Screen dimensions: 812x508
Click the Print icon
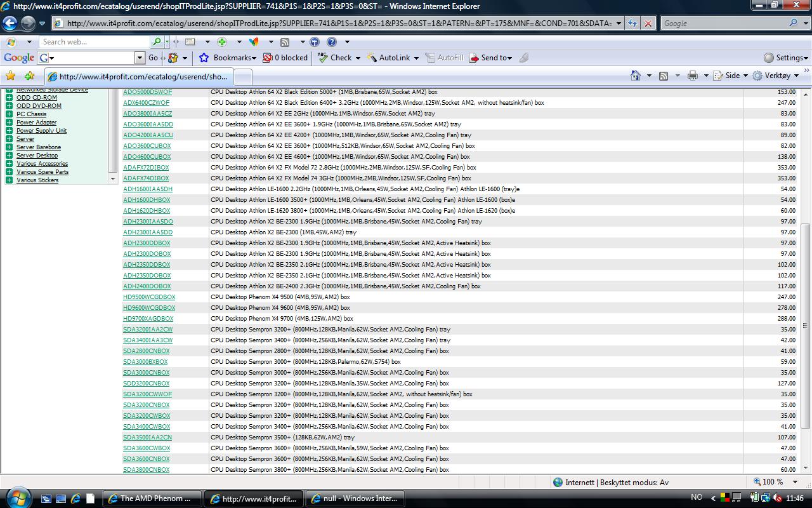coord(693,76)
